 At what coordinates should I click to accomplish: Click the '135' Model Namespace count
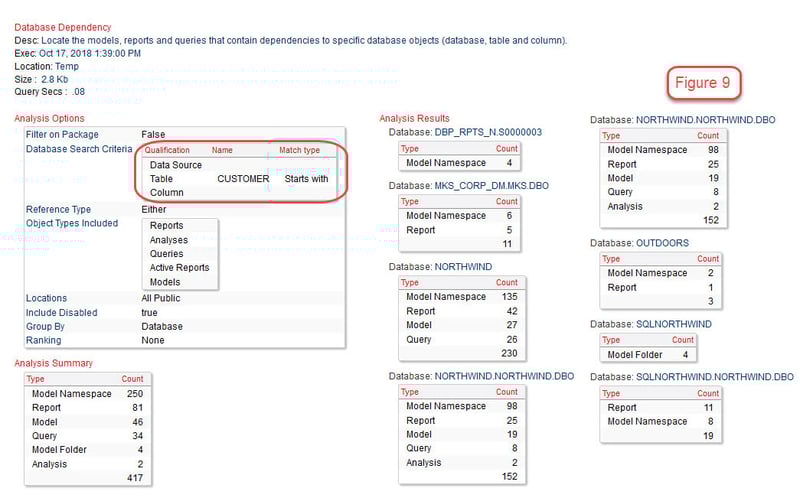(510, 296)
